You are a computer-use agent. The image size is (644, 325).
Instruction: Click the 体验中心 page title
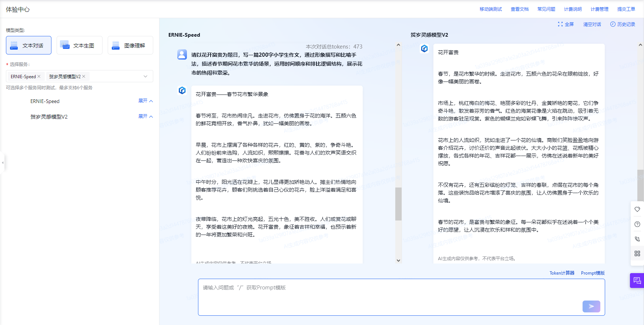tap(18, 9)
